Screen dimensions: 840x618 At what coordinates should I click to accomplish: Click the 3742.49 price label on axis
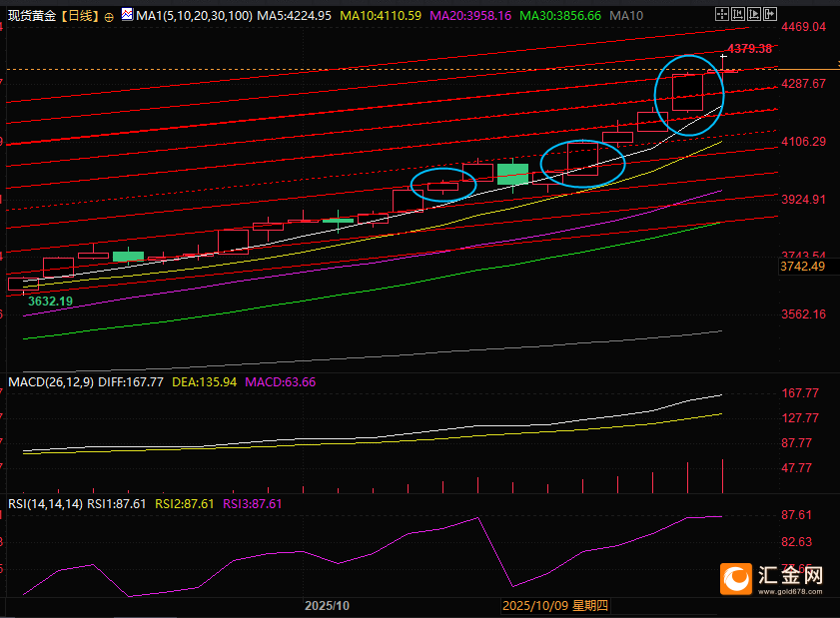click(802, 267)
